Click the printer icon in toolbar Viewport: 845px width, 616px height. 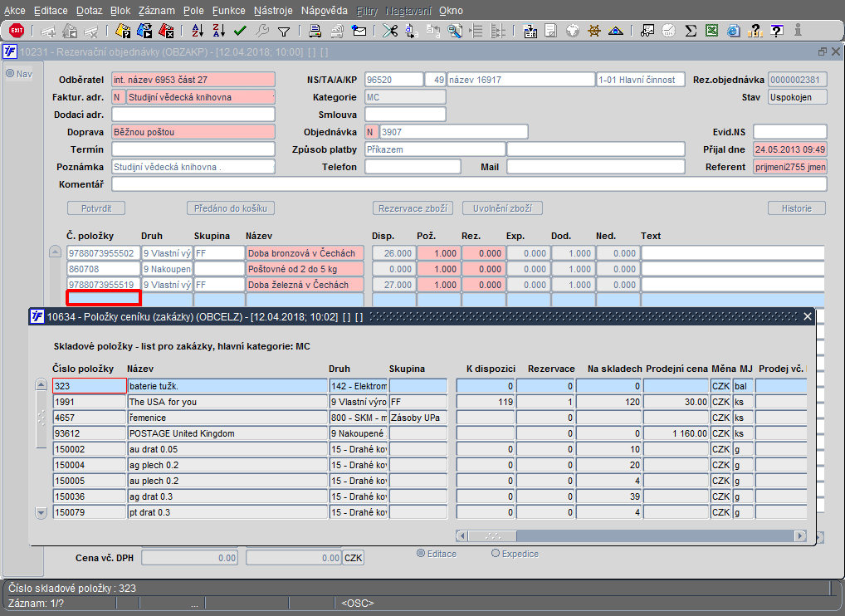click(x=315, y=31)
